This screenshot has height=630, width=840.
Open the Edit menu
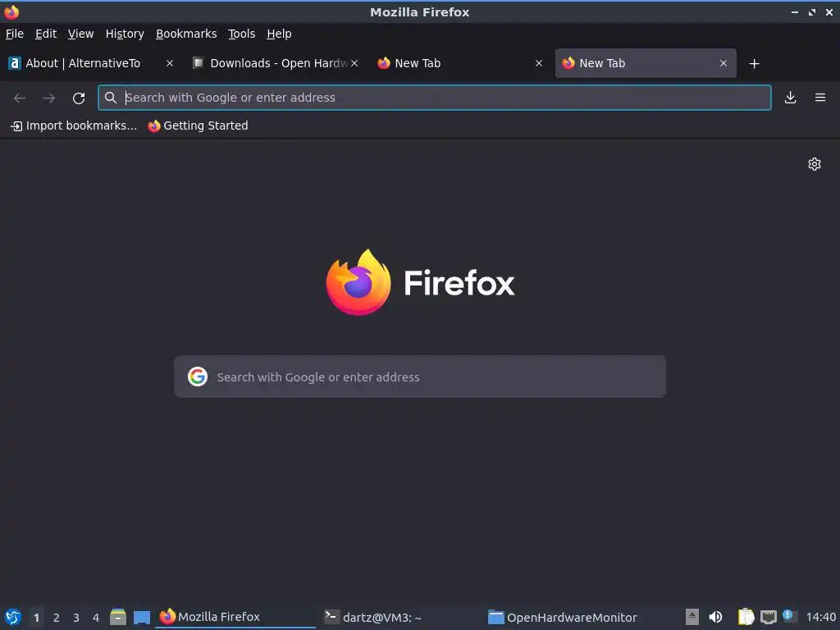pyautogui.click(x=46, y=34)
